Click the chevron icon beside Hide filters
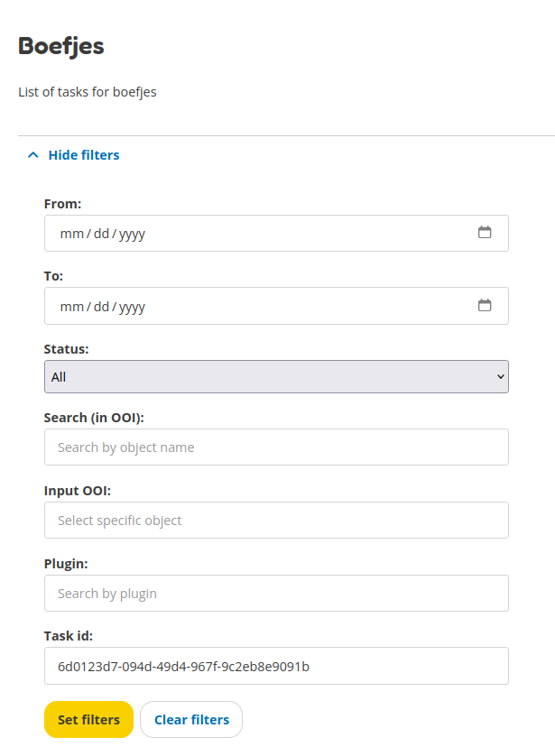 (x=33, y=155)
